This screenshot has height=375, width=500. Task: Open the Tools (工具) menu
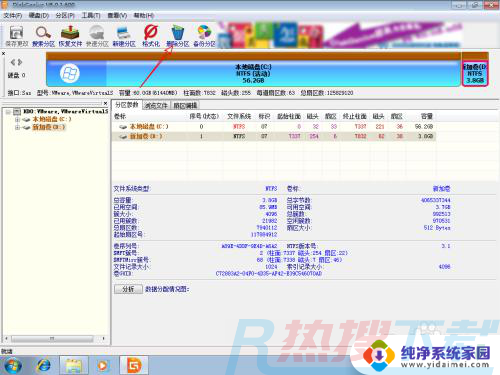click(x=91, y=15)
